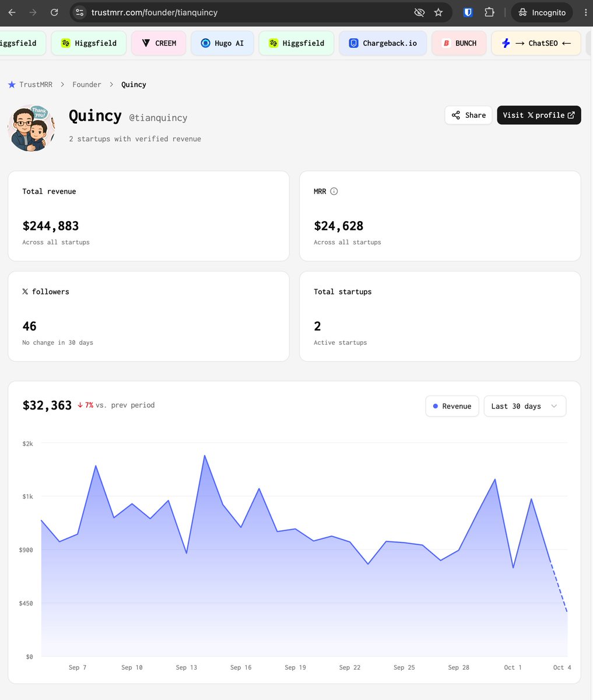
Task: Click the Share button
Action: pos(468,115)
